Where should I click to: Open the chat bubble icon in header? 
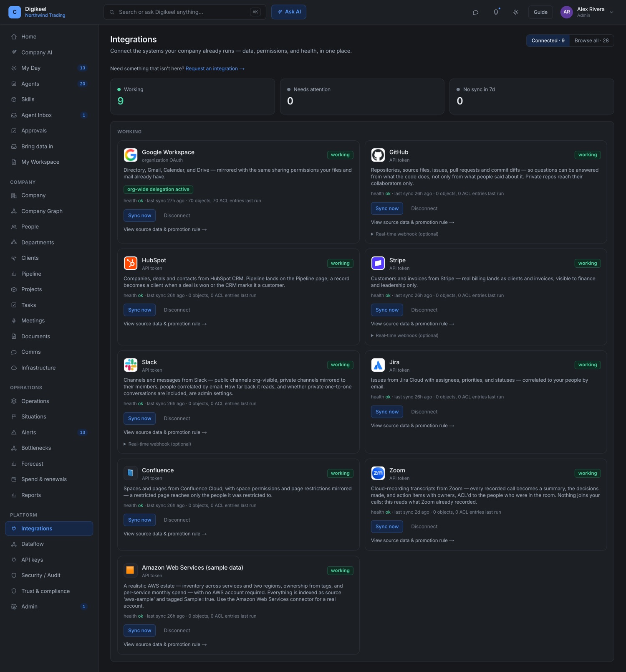click(x=475, y=12)
